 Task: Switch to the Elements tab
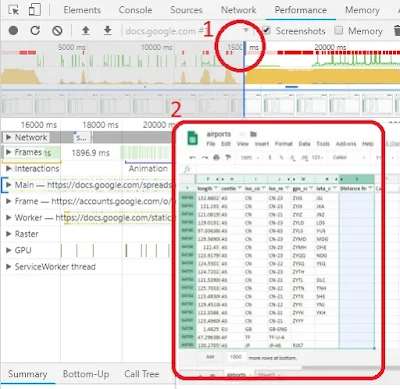point(82,10)
